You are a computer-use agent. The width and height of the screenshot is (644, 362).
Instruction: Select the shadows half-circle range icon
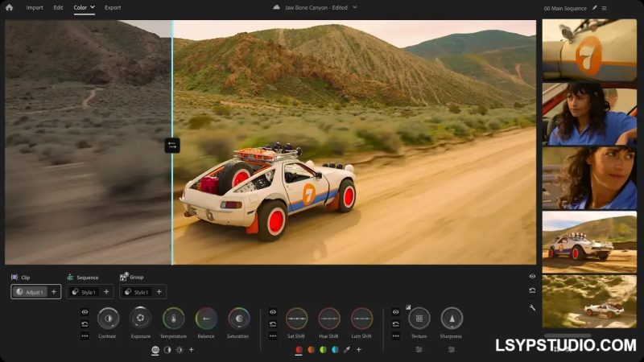167,350
